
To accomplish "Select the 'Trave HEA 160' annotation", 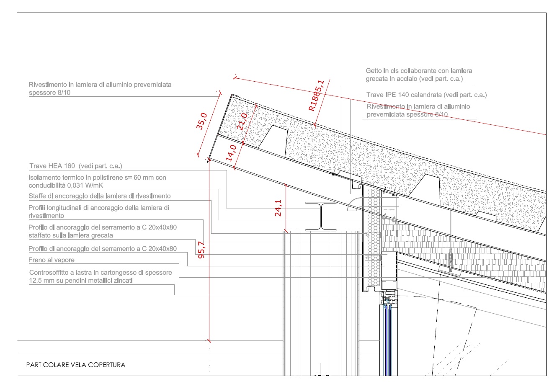I will 75,166.
